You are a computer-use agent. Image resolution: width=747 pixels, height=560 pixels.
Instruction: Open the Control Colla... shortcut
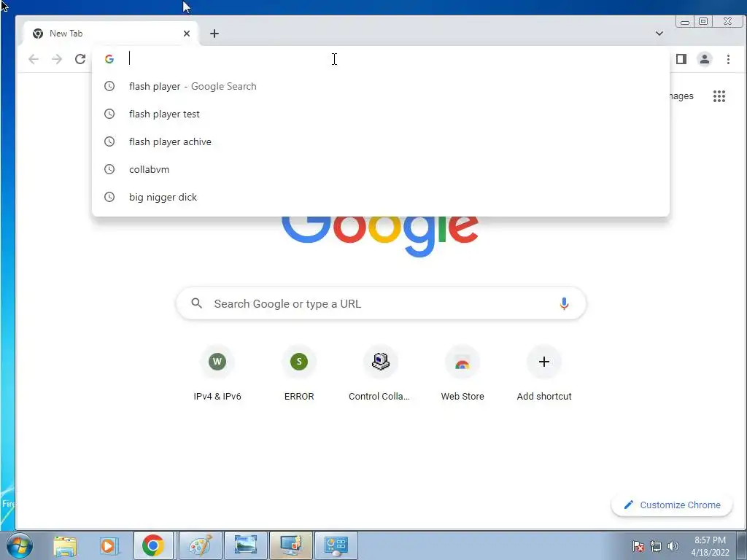tap(380, 374)
